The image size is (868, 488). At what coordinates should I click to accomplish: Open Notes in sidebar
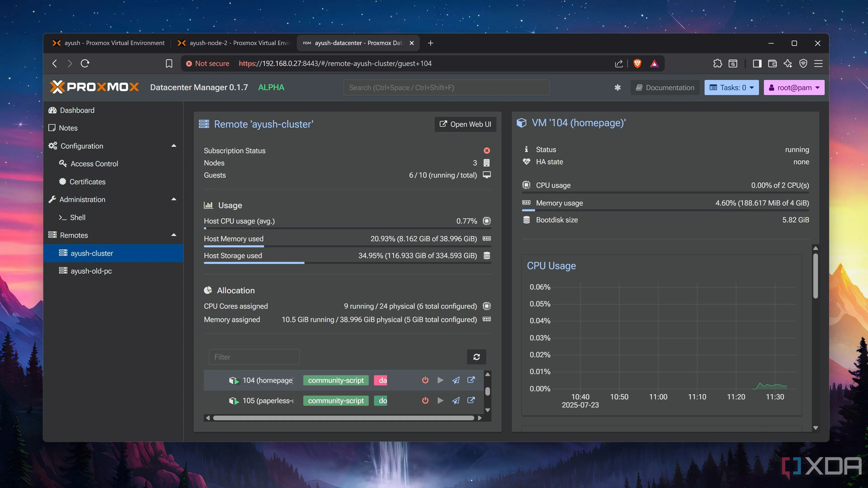coord(113,128)
